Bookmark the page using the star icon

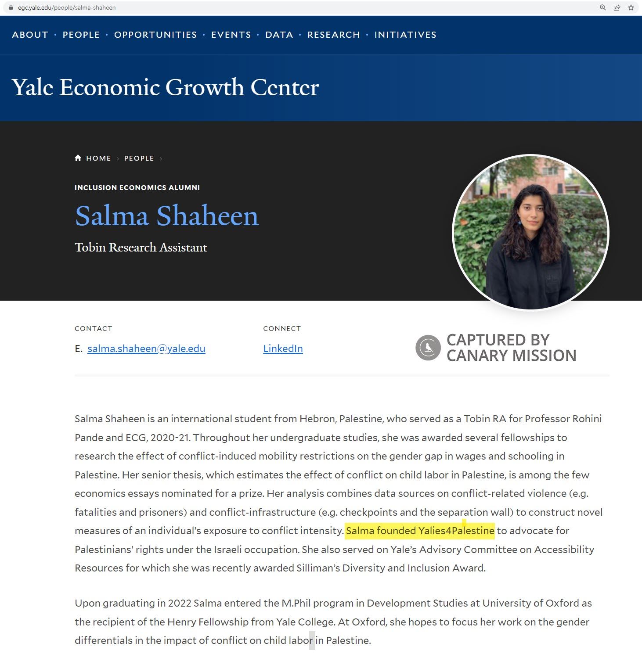click(631, 7)
